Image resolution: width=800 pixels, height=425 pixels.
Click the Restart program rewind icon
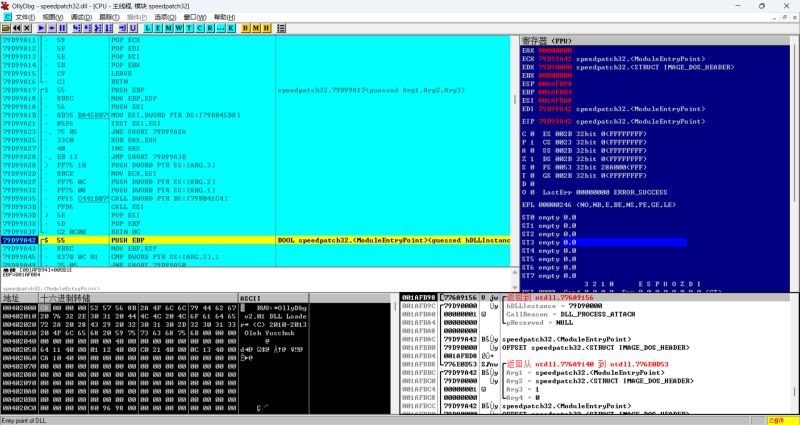[x=17, y=28]
